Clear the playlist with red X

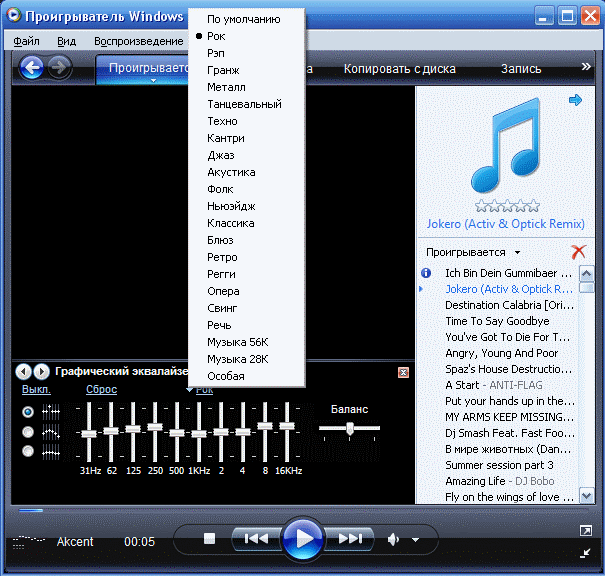(578, 252)
